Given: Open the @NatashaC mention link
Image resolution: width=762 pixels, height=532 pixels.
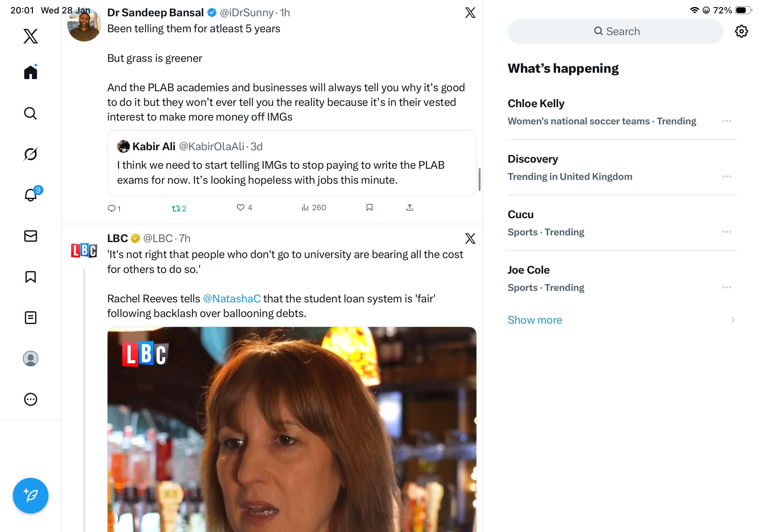Looking at the screenshot, I should 231,299.
